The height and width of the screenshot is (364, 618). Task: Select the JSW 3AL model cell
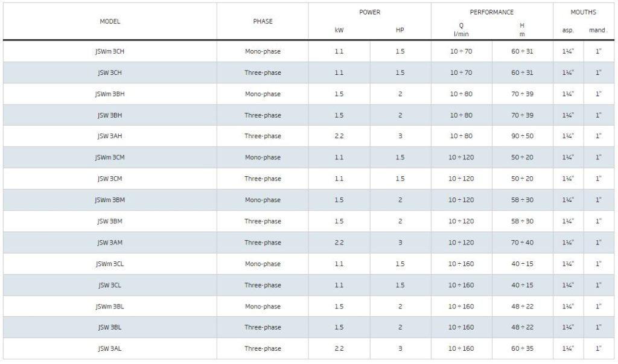click(x=110, y=349)
